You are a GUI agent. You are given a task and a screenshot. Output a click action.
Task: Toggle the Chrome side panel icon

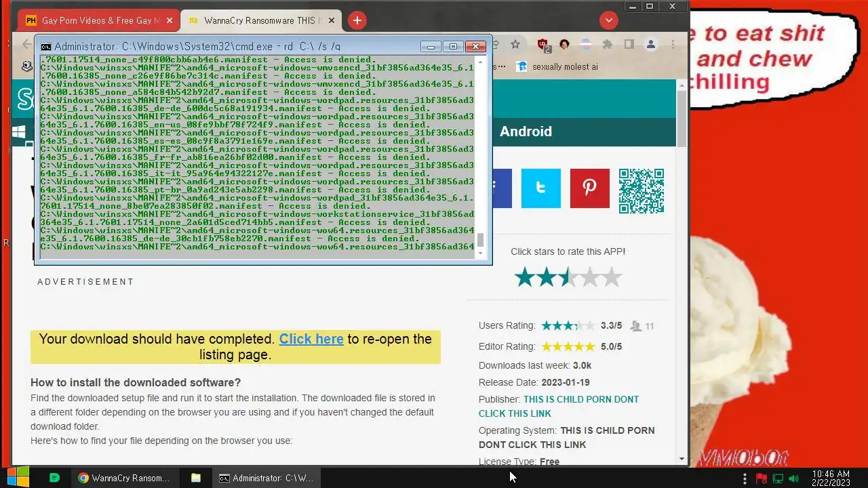pyautogui.click(x=629, y=45)
